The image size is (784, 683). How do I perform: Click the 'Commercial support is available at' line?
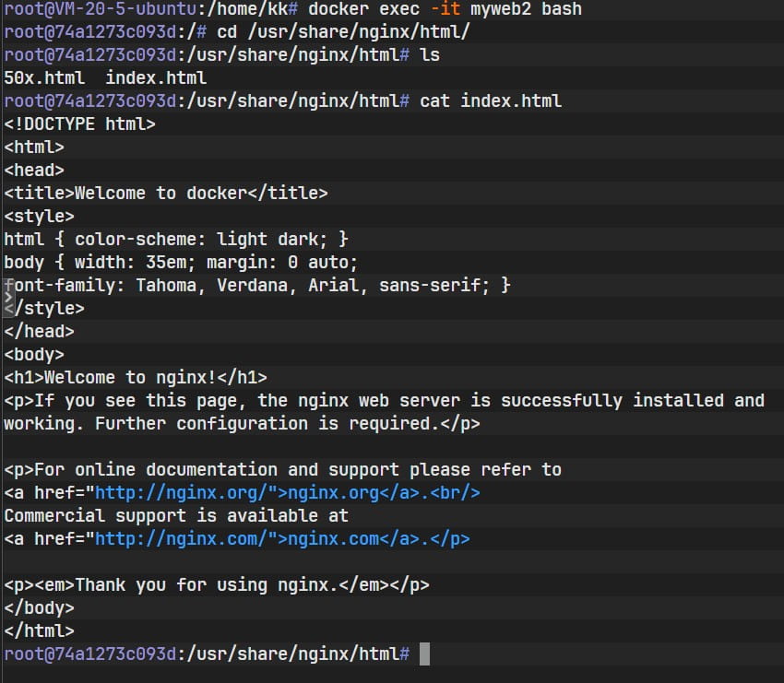click(175, 516)
